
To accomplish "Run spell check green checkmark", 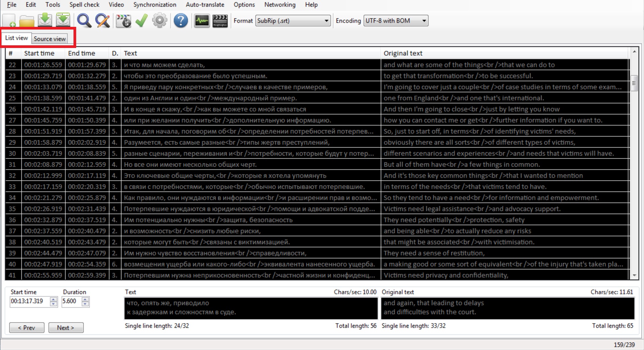I will tap(142, 21).
